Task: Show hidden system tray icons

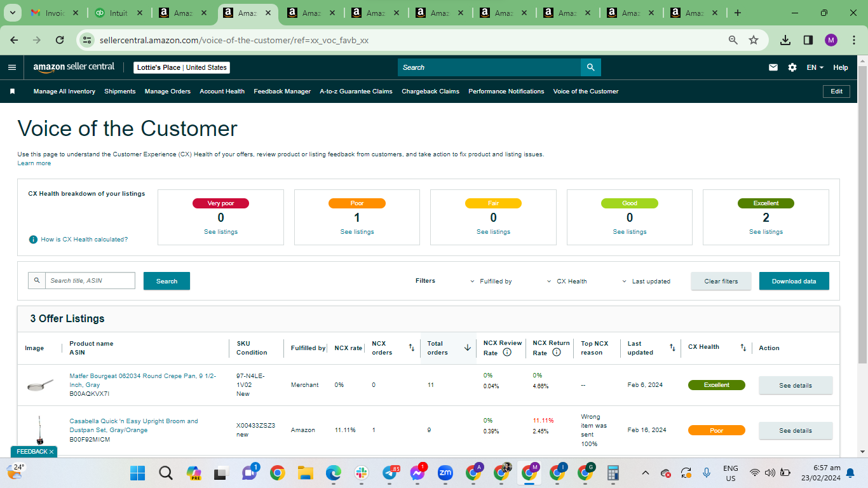Action: click(646, 473)
